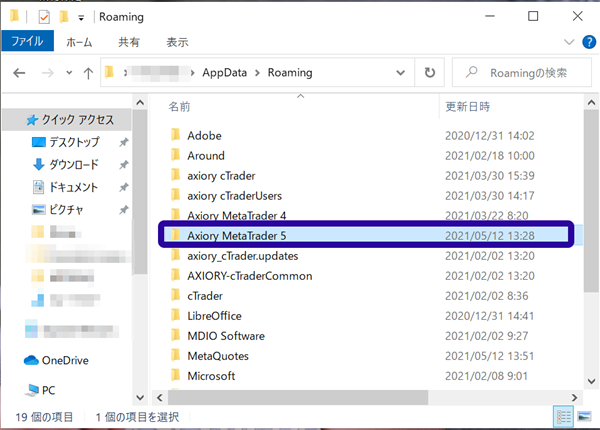Unpin デスクトップ using its pin icon
Screen dimensions: 600x430
123,142
